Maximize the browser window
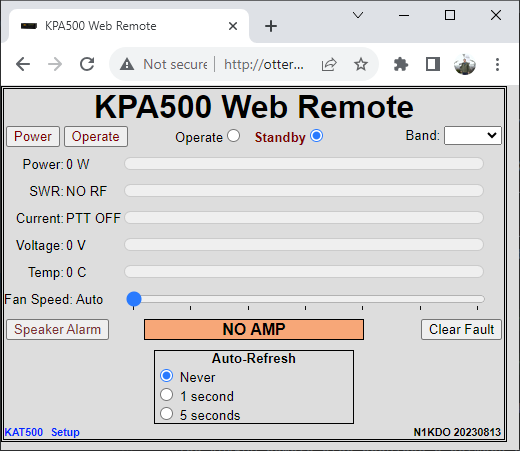520x451 pixels. 450,15
